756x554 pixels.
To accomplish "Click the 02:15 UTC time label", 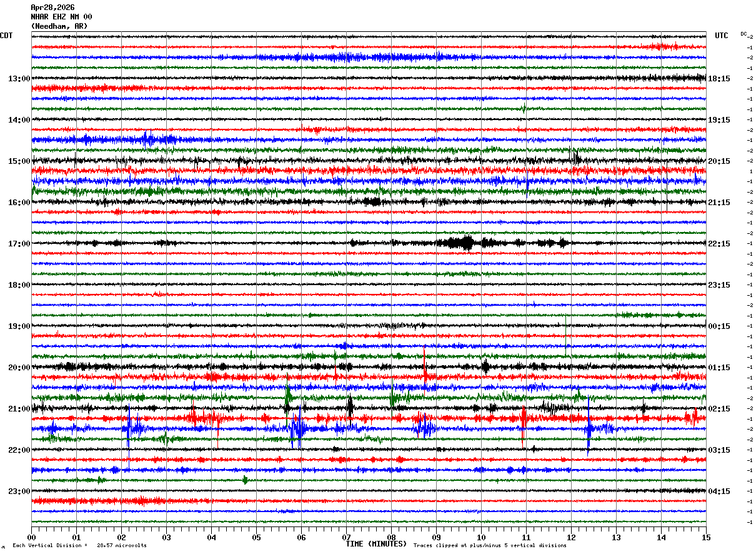I will (x=719, y=409).
